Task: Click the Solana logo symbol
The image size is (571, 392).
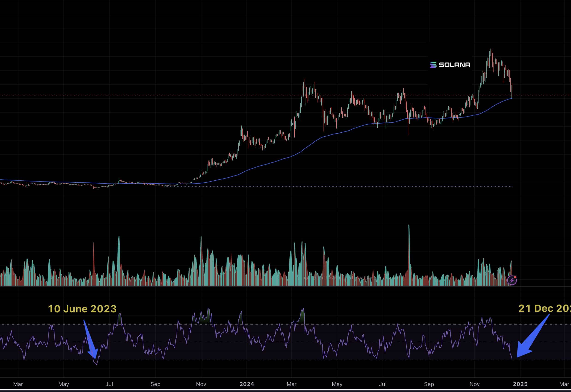Action: pos(433,65)
